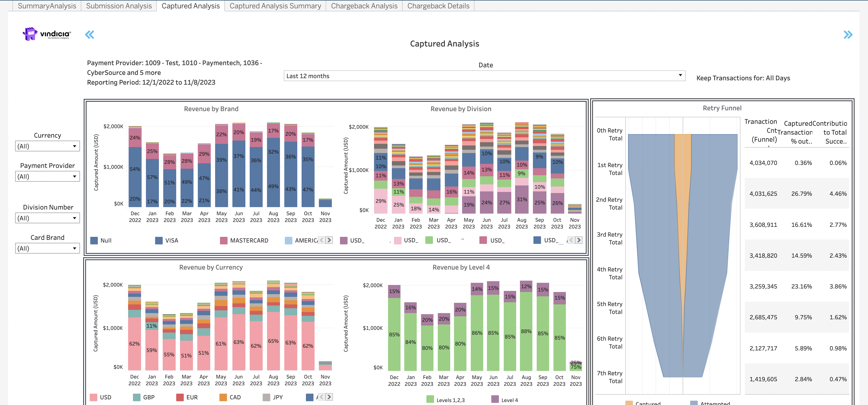Click the Reporting Period text
This screenshot has width=868, height=405.
pyautogui.click(x=151, y=82)
